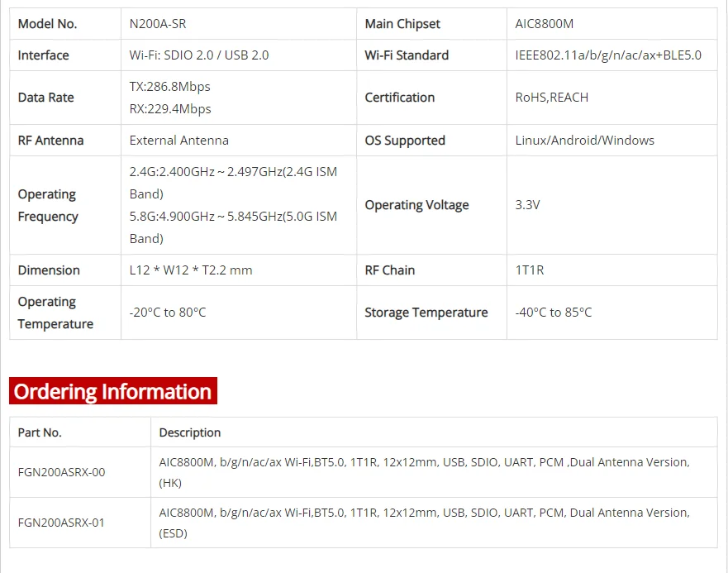Image resolution: width=728 pixels, height=573 pixels.
Task: Click the External Antenna value cell
Action: click(178, 141)
